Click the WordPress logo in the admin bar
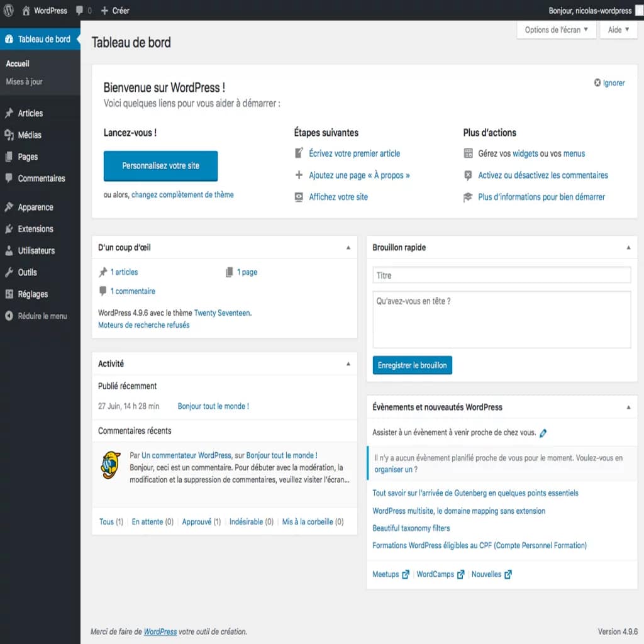This screenshot has height=644, width=644. 10,10
